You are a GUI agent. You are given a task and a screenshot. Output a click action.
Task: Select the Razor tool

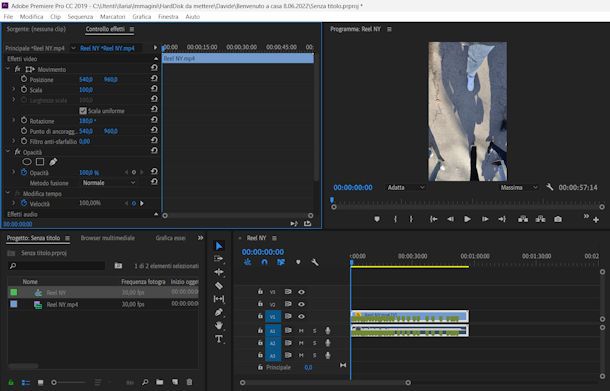coord(219,286)
